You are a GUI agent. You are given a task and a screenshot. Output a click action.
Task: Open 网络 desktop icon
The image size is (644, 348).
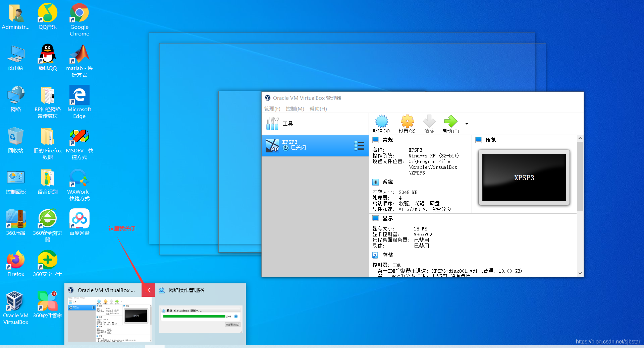point(16,99)
